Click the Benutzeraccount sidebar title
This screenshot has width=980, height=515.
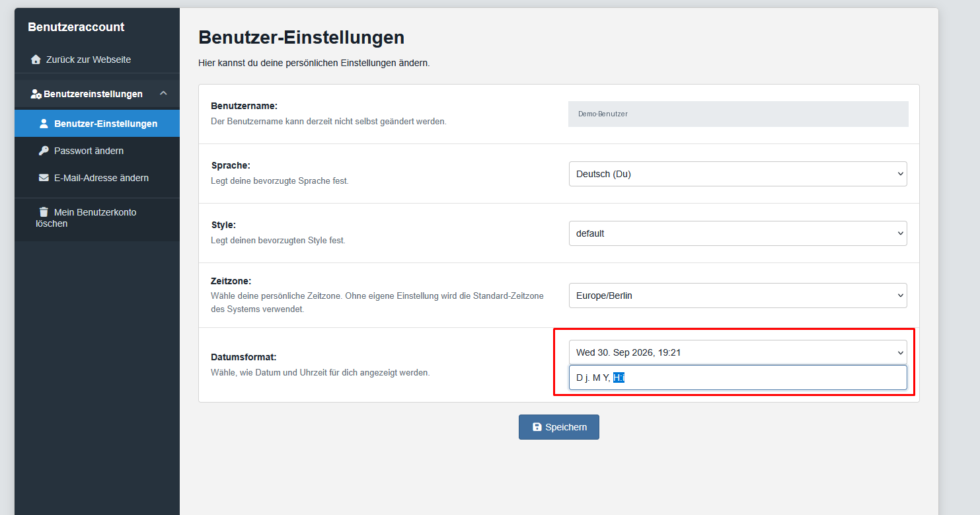(x=76, y=27)
